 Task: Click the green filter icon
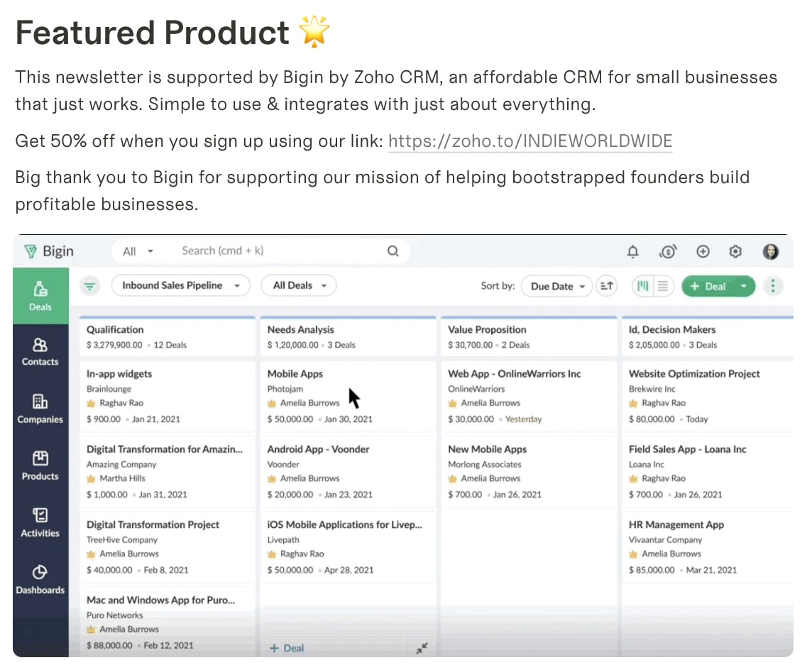pyautogui.click(x=90, y=286)
